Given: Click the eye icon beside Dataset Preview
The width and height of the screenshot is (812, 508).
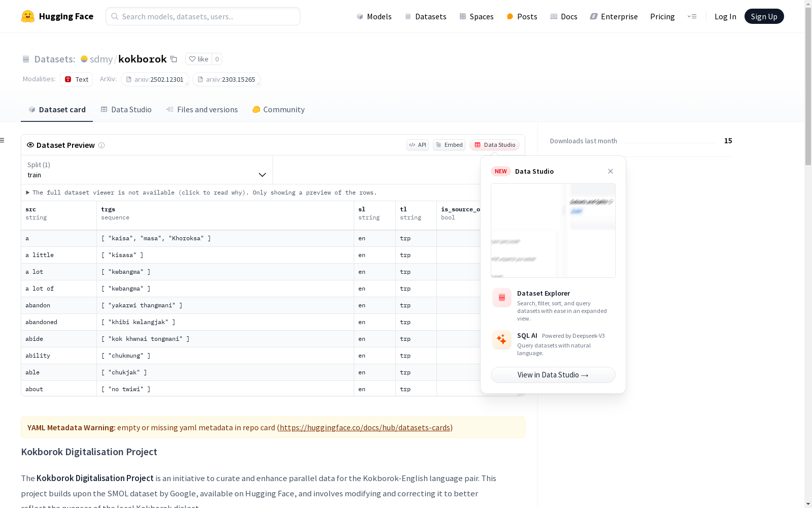Looking at the screenshot, I should point(30,145).
